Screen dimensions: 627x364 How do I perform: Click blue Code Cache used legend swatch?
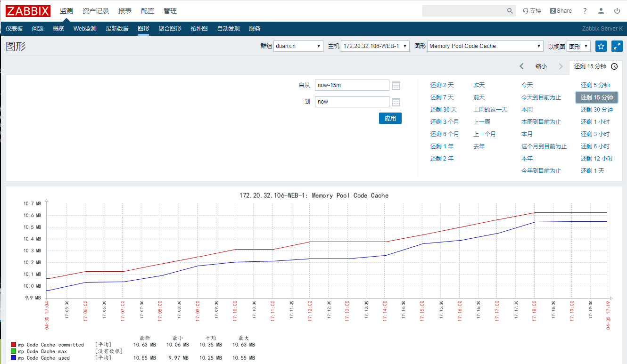(x=14, y=358)
